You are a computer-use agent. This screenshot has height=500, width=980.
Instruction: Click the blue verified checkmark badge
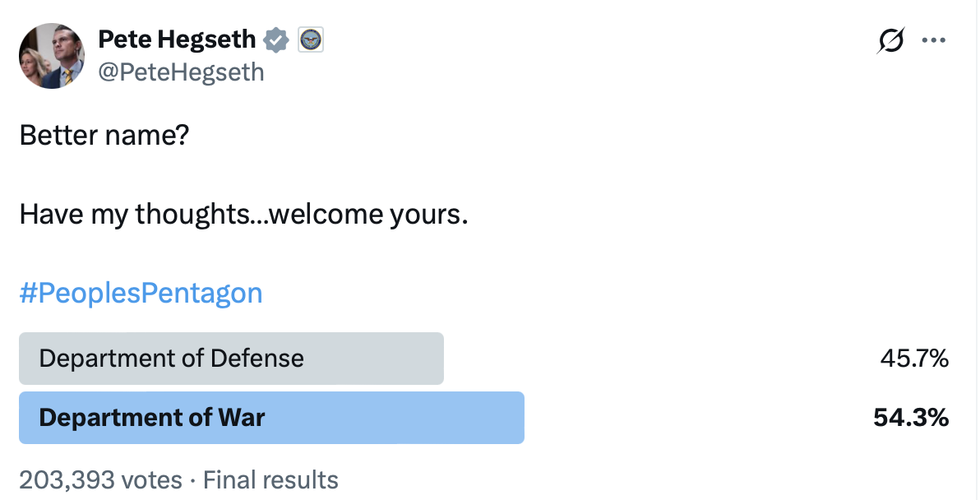(x=276, y=39)
